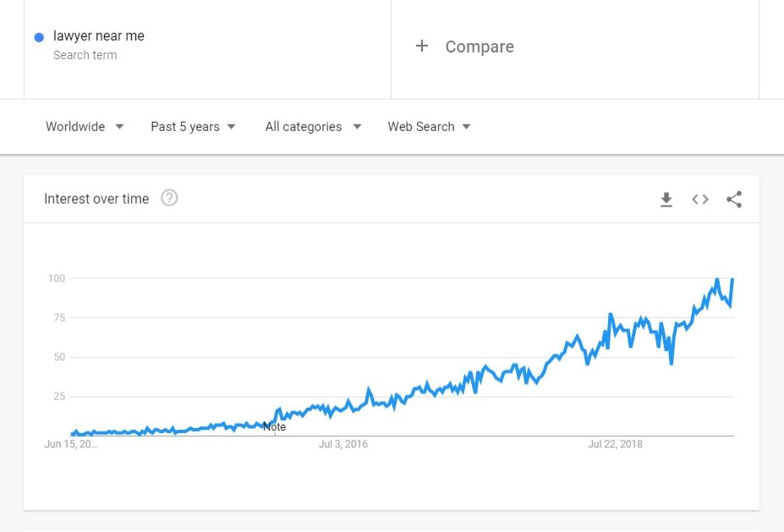784x532 pixels.
Task: Select the Jul 22, 2018 axis label
Action: click(615, 444)
